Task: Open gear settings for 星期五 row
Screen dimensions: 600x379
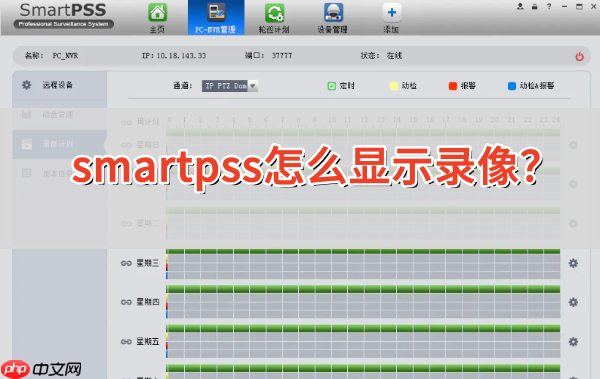Action: (x=573, y=341)
